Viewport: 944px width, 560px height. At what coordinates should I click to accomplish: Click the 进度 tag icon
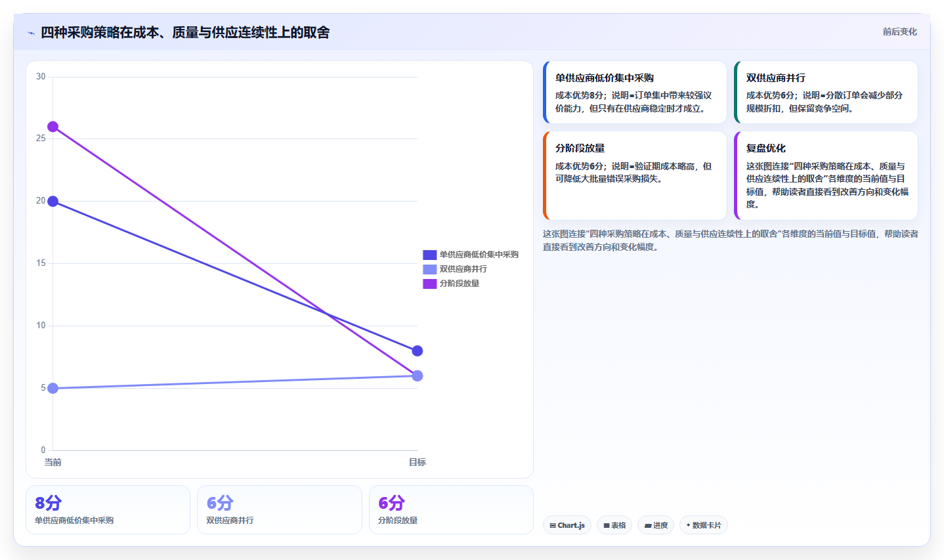pyautogui.click(x=648, y=526)
